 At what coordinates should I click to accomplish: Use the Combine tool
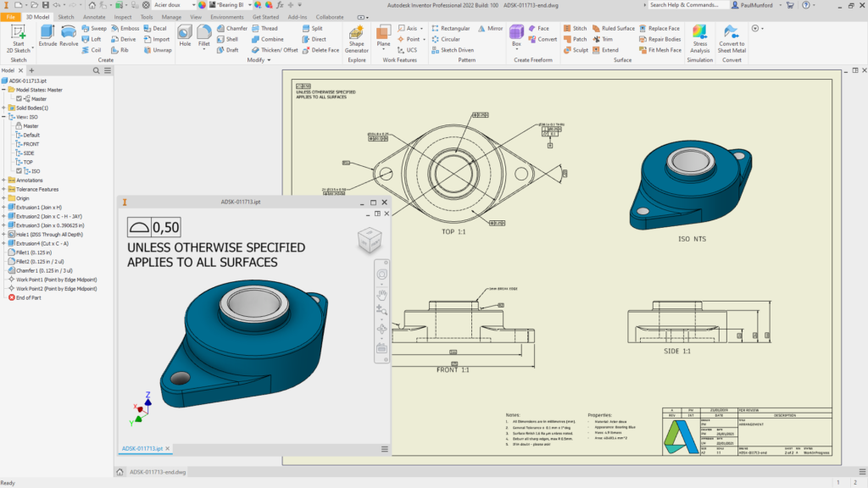coord(267,39)
